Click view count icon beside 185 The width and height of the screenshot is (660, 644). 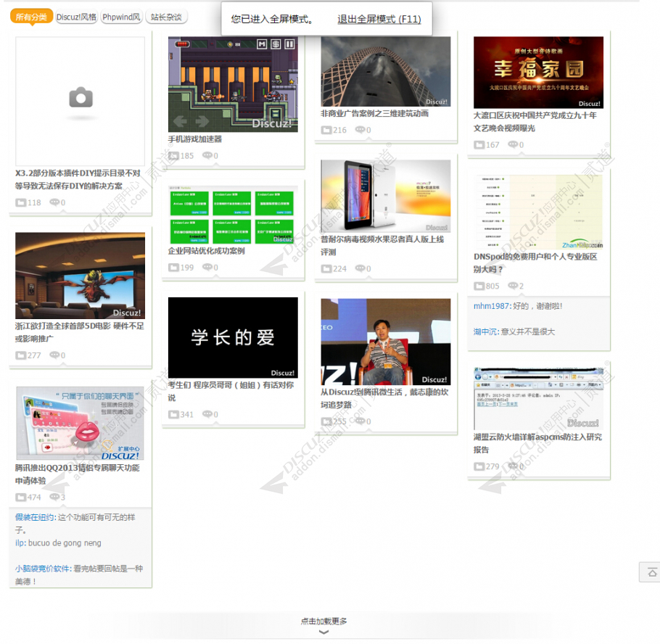[173, 156]
